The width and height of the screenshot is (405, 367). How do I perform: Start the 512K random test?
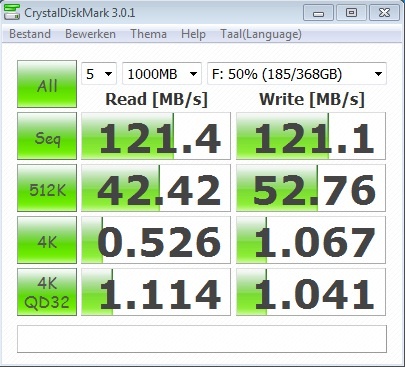(x=47, y=188)
